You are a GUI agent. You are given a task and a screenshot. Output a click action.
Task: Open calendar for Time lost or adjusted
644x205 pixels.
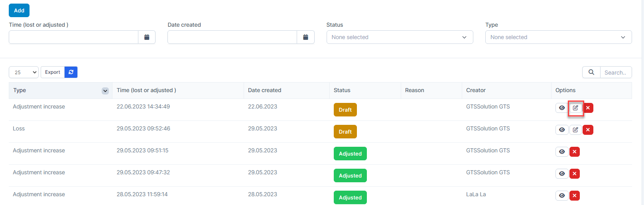click(147, 37)
